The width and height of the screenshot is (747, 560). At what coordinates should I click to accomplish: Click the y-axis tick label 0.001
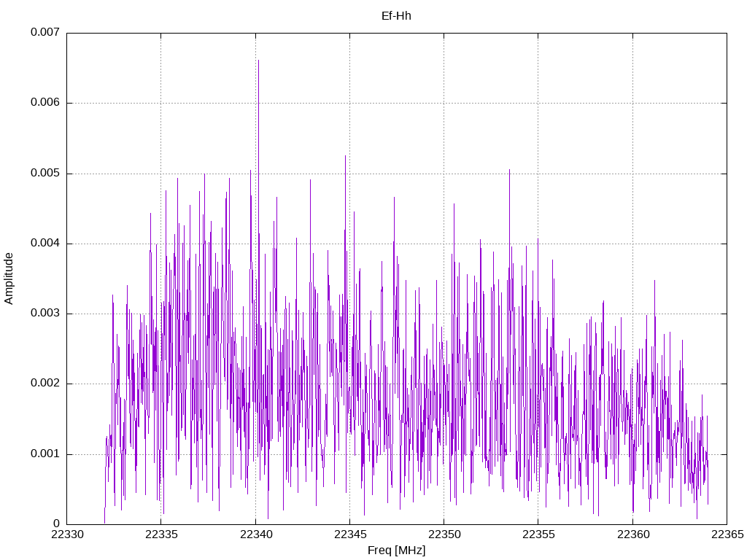(45, 454)
